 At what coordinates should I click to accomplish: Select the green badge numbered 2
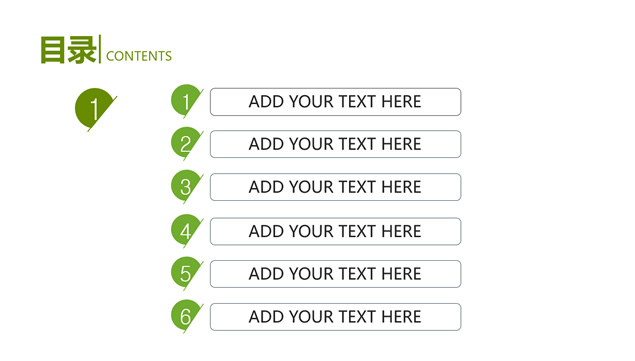pyautogui.click(x=187, y=144)
